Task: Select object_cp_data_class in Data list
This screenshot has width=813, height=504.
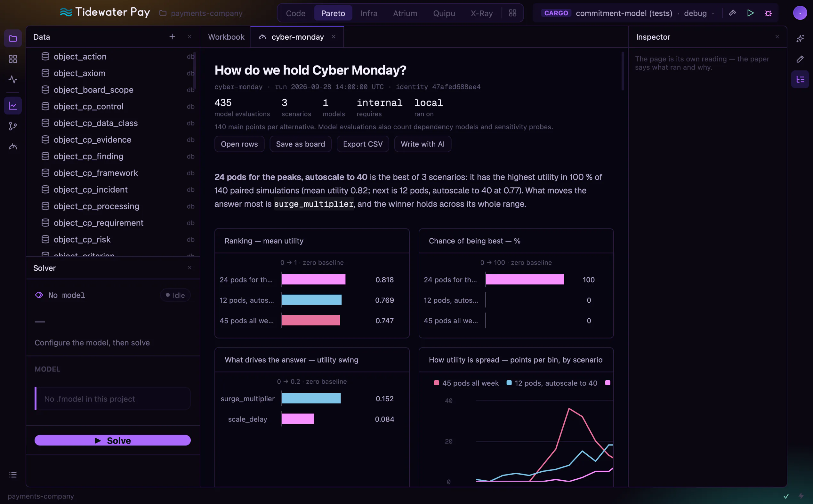Action: pos(113,123)
